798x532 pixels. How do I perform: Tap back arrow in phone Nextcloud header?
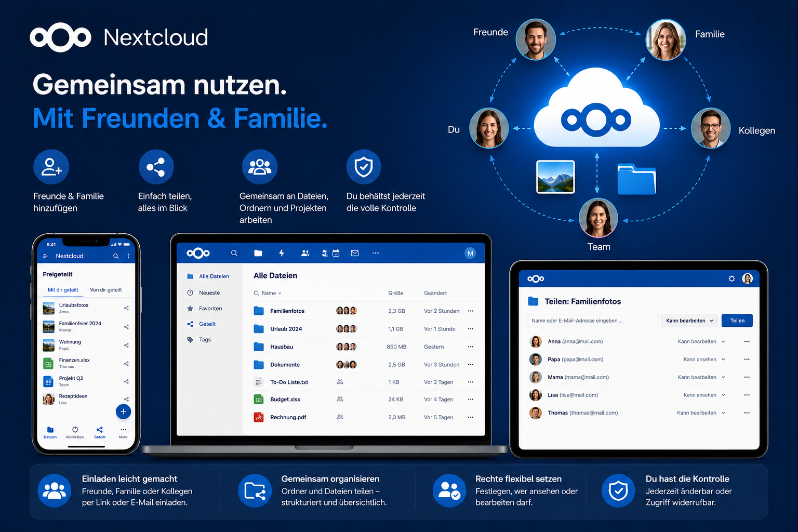[45, 256]
